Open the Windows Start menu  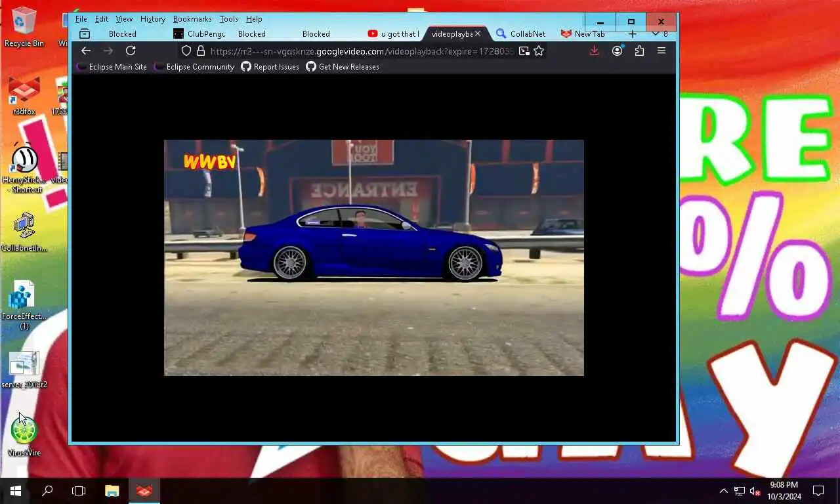pyautogui.click(x=16, y=491)
